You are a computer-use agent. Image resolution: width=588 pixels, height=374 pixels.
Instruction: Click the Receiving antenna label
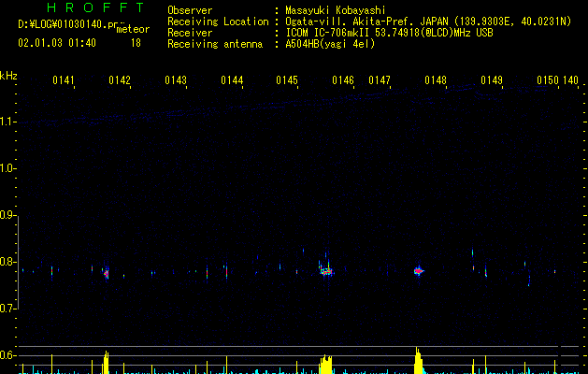click(215, 44)
